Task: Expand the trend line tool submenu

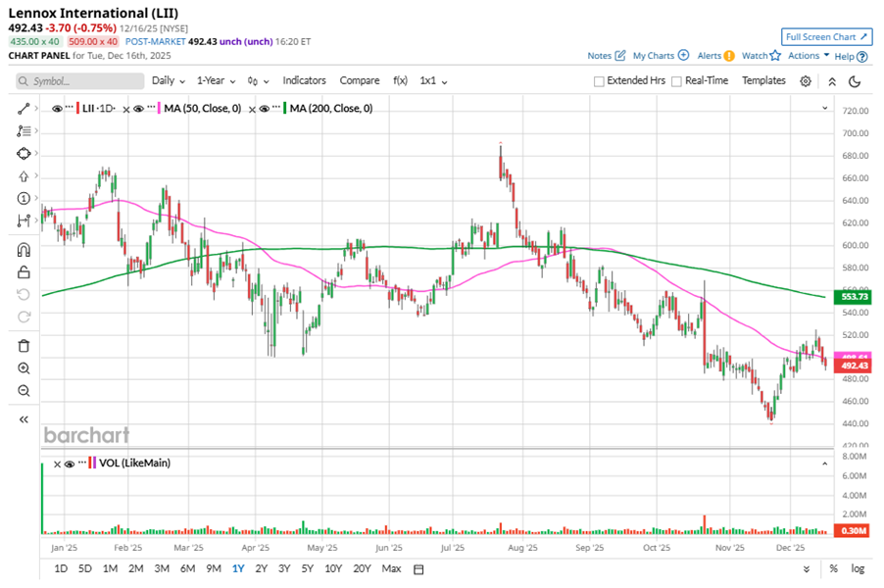Action: (x=36, y=108)
